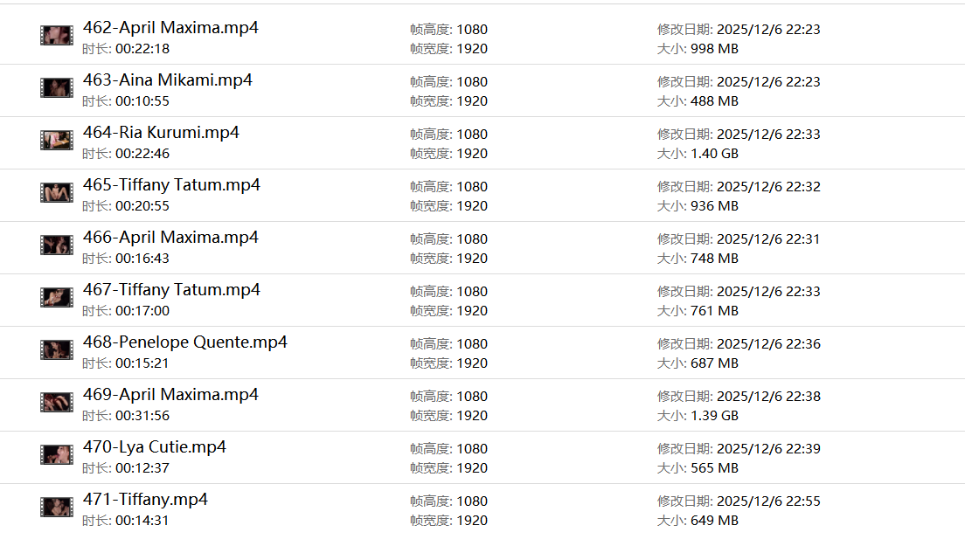Click the 1.40 GB size value
Screen dimensions: 965x560
pos(714,154)
